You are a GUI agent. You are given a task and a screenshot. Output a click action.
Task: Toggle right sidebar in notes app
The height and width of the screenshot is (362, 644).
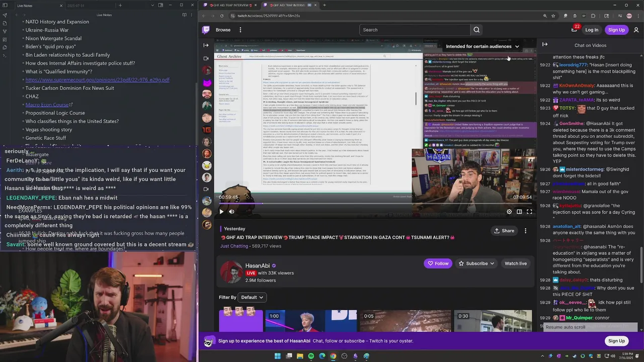pos(160,6)
